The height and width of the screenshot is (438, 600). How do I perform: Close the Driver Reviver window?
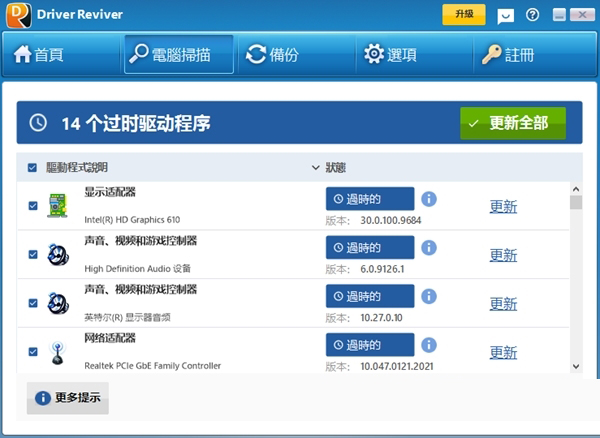[582, 15]
